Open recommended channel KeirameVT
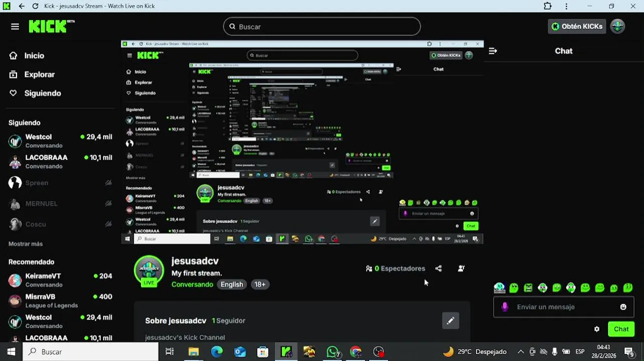Screen dimensions: 644x361 pyautogui.click(x=60, y=280)
